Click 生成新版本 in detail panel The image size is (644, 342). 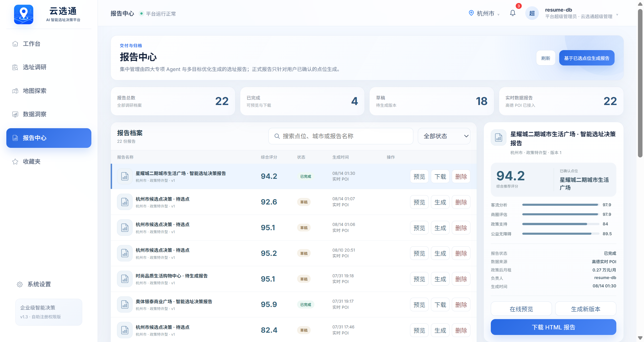click(586, 309)
